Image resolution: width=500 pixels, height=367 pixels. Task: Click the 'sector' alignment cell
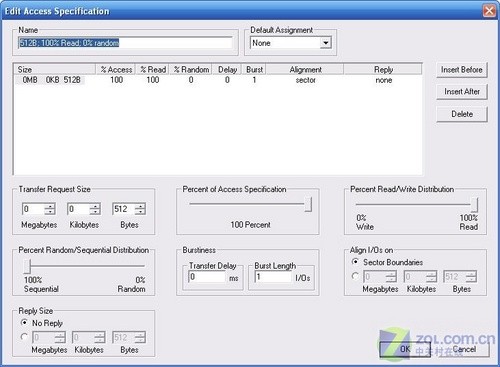pos(305,80)
